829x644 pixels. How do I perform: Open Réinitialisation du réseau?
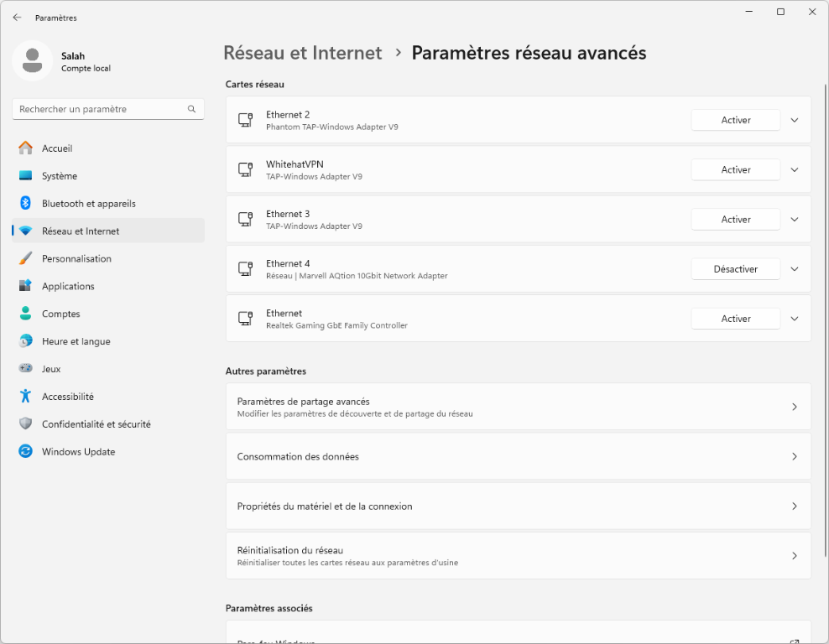pyautogui.click(x=519, y=556)
